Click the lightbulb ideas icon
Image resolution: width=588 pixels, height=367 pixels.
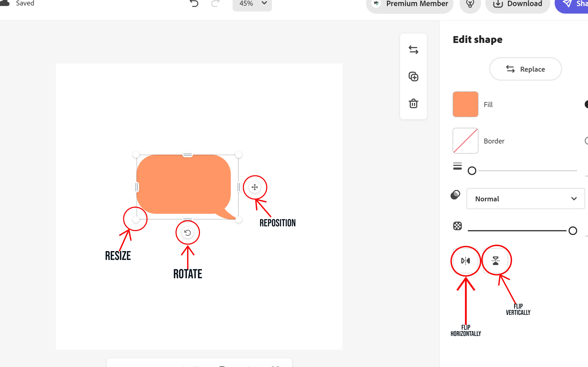(470, 4)
